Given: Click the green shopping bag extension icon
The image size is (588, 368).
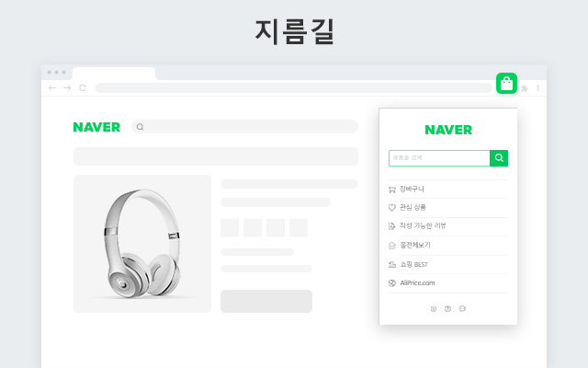Looking at the screenshot, I should pos(506,84).
